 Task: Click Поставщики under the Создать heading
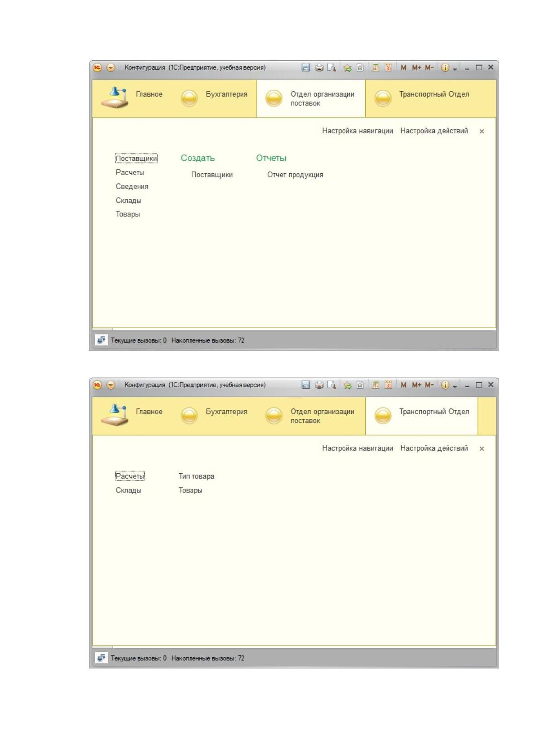click(212, 175)
